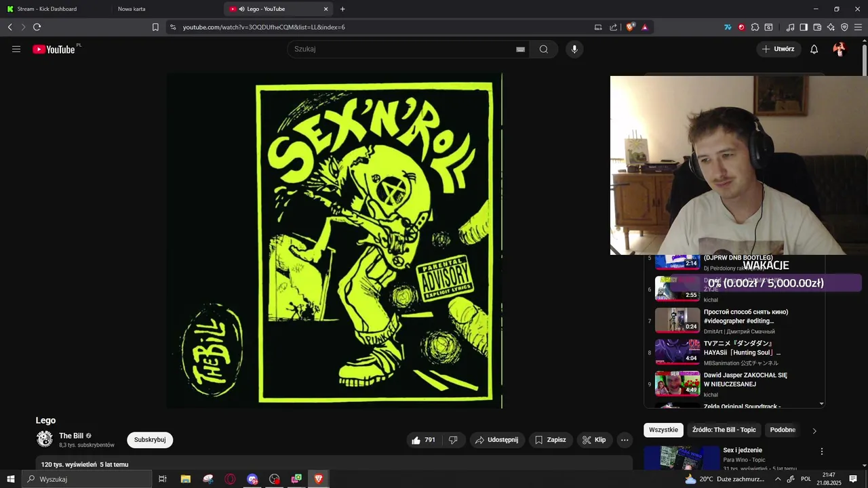
Task: Show hidden system tray icons chevron
Action: click(778, 479)
